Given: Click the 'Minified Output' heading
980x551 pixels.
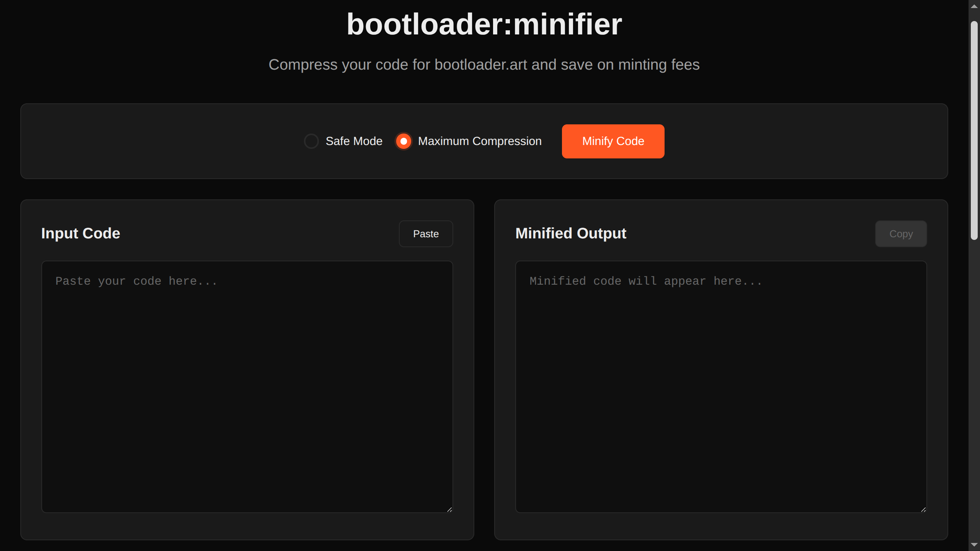Looking at the screenshot, I should (570, 233).
